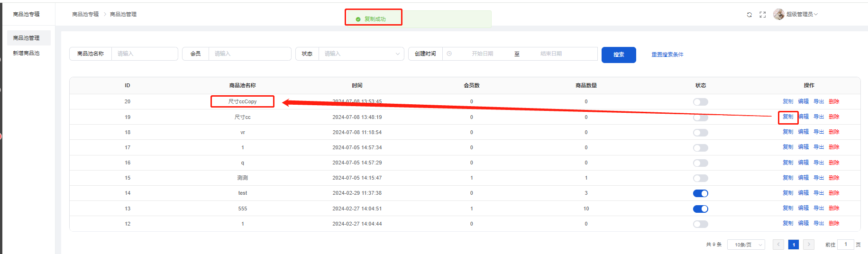This screenshot has height=254, width=868.
Task: Click 导出 for 555 row
Action: click(x=819, y=208)
